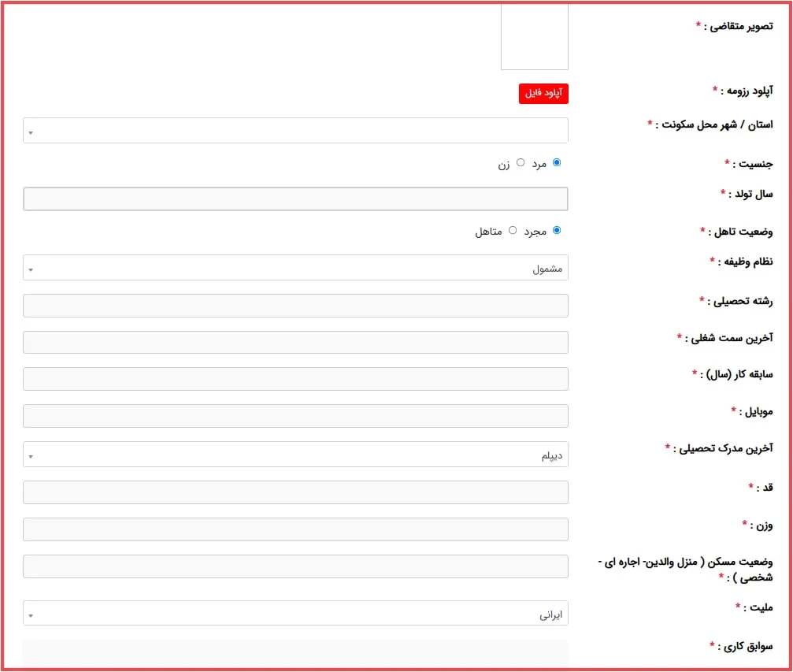The image size is (793, 672).
Task: Choose the مجرد marital status option
Action: coord(557,230)
